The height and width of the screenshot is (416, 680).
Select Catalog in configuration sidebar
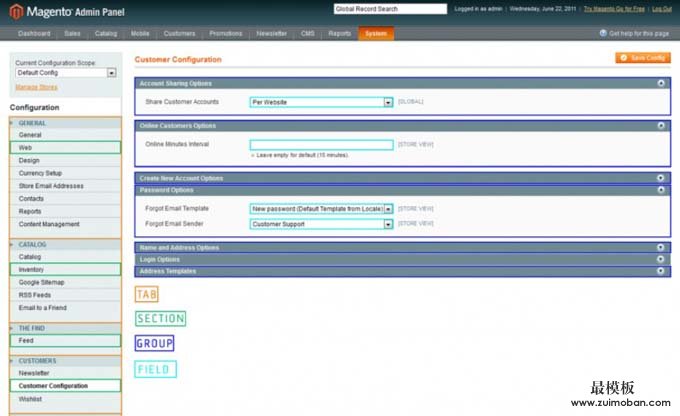tap(65, 257)
